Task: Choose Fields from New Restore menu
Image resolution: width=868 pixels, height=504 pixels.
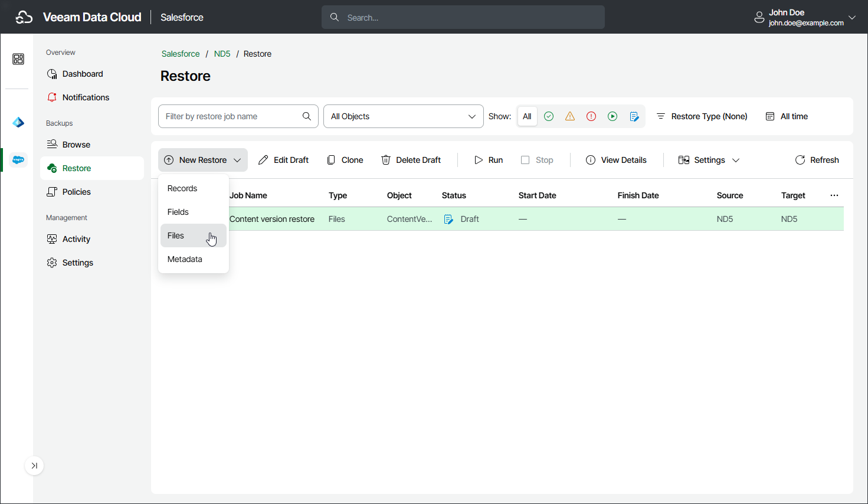Action: [194, 212]
